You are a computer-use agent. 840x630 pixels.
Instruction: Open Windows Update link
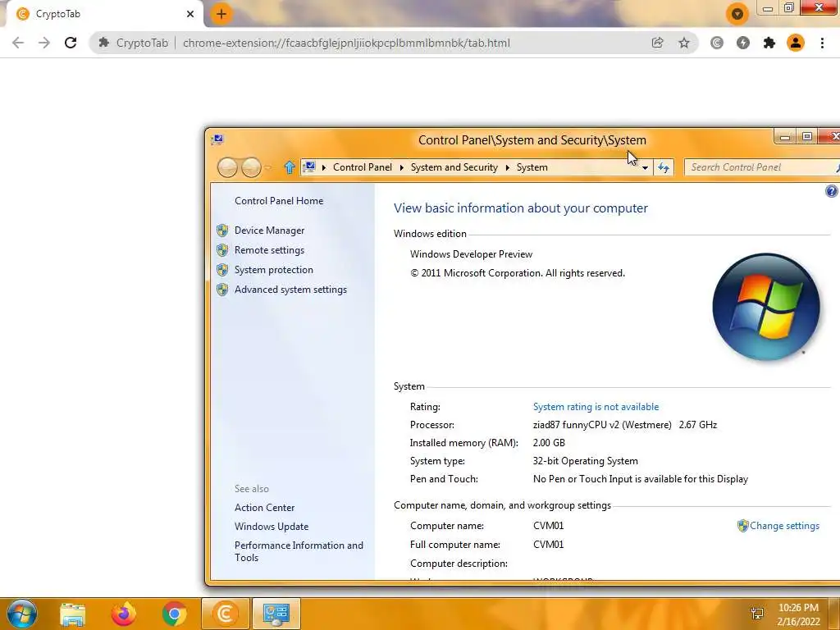pos(272,527)
